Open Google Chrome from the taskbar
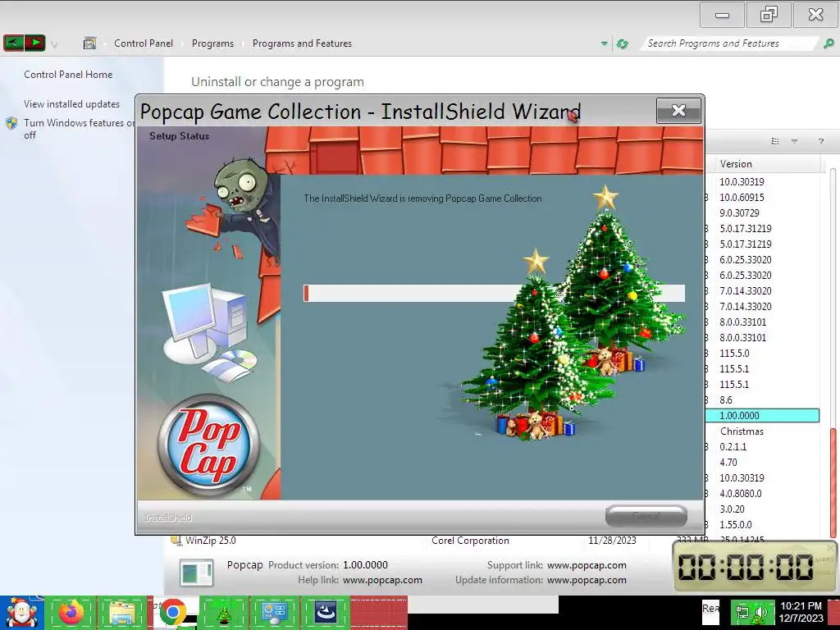Screen dimensions: 840x630 point(173,613)
